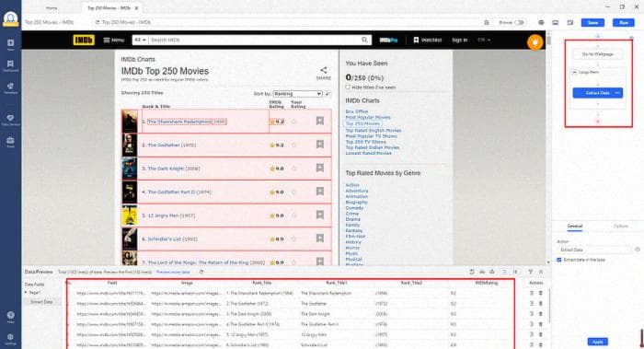Viewport: 644px width, 349px height.
Task: Click the Octoparse logo in the sidebar
Action: point(10,18)
